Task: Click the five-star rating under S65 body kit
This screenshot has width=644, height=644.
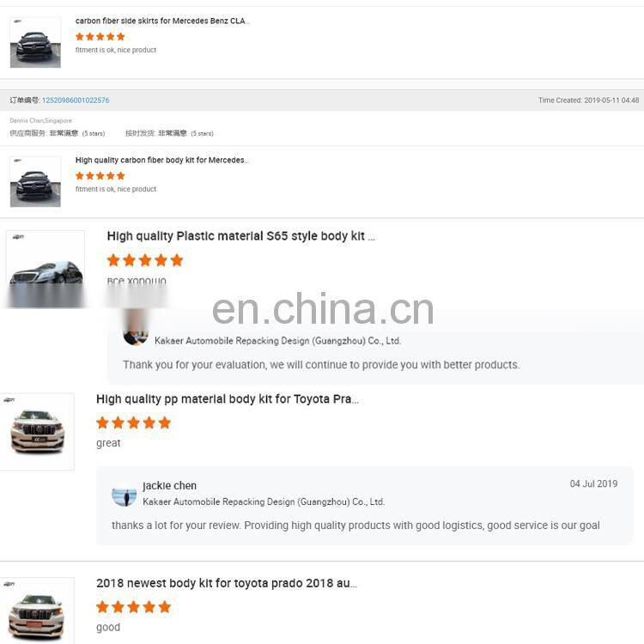Action: pos(144,260)
